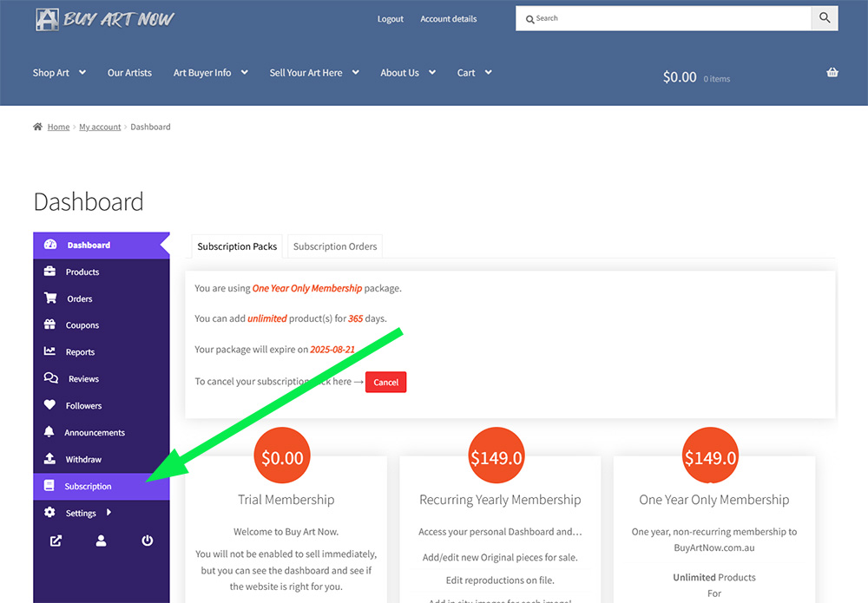Open Reports in the sidebar menu
The height and width of the screenshot is (603, 868).
click(102, 352)
